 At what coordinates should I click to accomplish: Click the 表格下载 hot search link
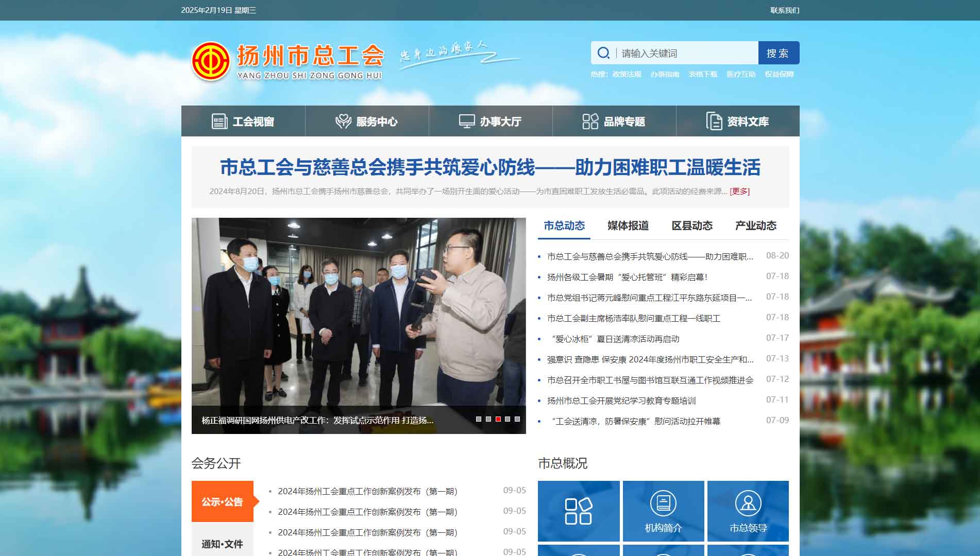click(x=703, y=74)
